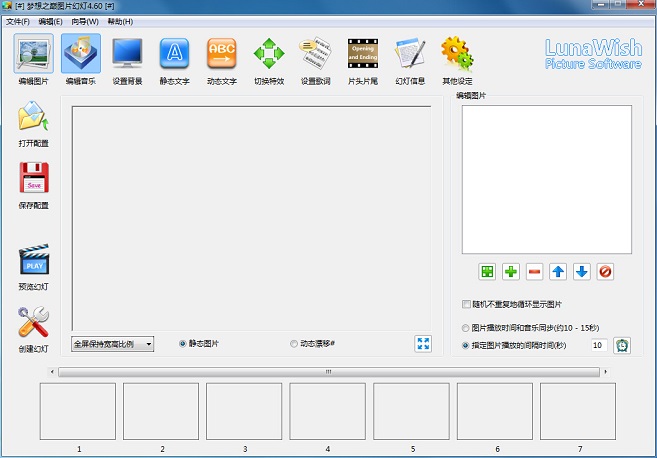
Task: Enable 随机不重复地循环显示图片 checkbox
Action: point(467,304)
